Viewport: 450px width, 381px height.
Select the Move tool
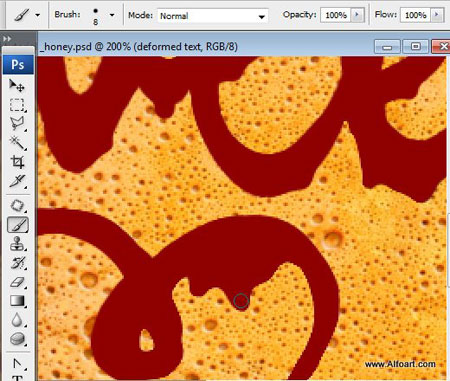(x=17, y=85)
